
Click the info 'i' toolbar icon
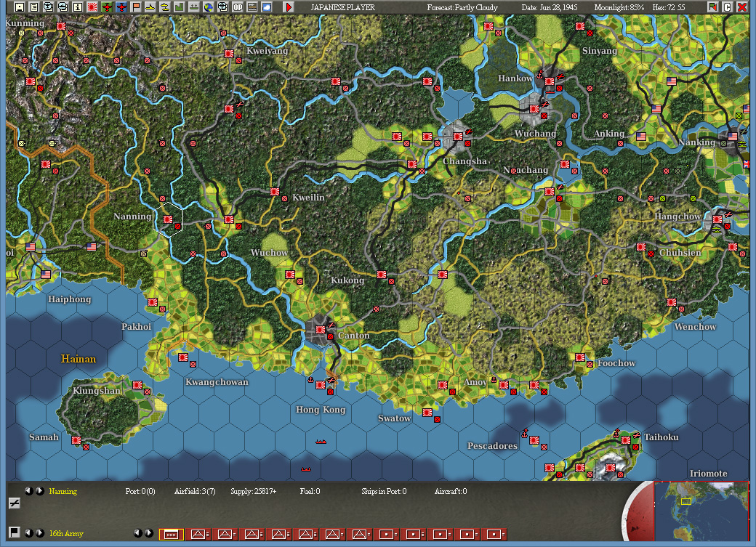pyautogui.click(x=77, y=7)
